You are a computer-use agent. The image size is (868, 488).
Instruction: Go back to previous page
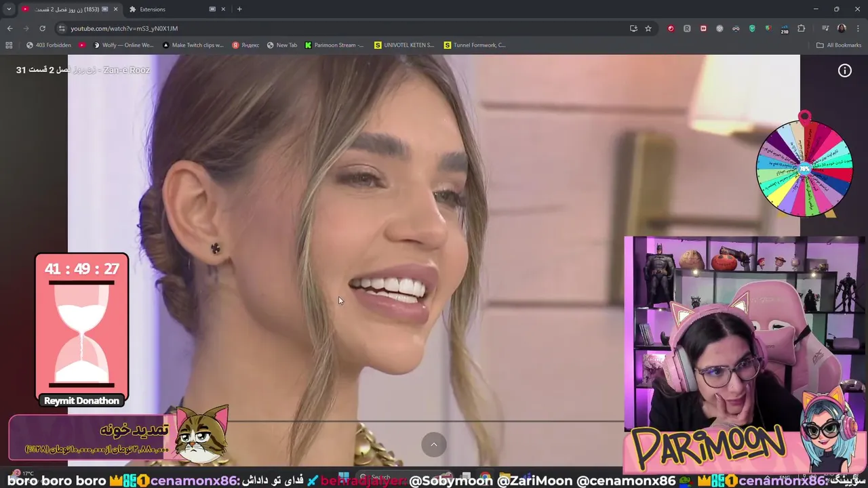(x=9, y=28)
